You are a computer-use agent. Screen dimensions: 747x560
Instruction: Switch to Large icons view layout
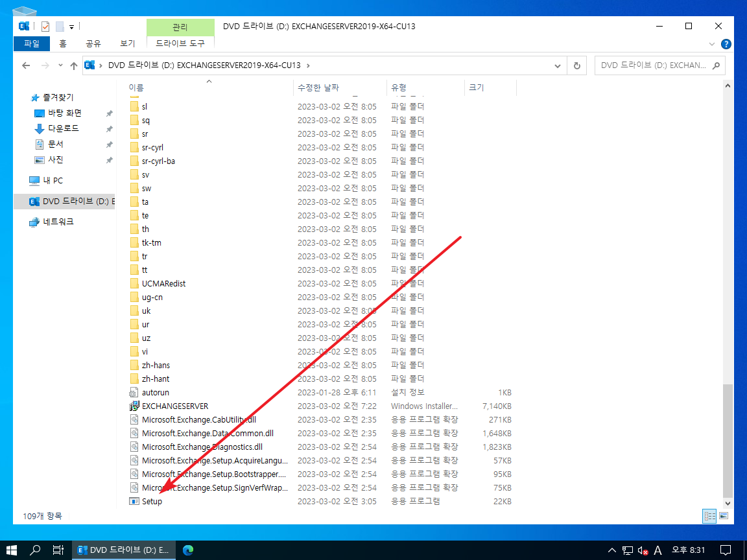pos(724,516)
